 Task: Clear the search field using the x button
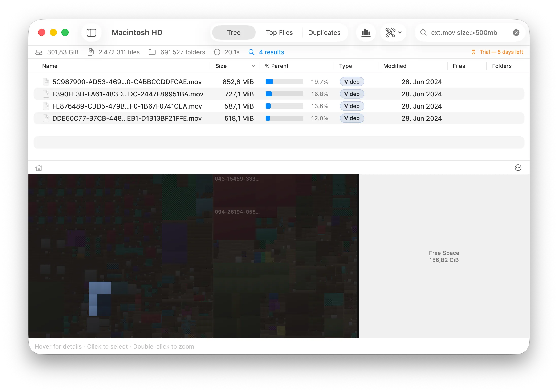click(516, 32)
